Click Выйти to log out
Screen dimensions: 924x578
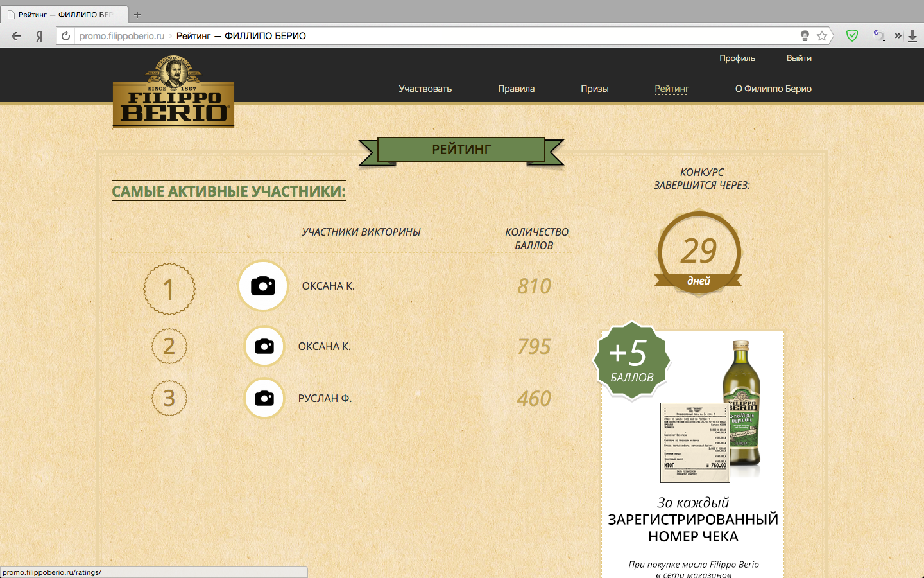(799, 58)
